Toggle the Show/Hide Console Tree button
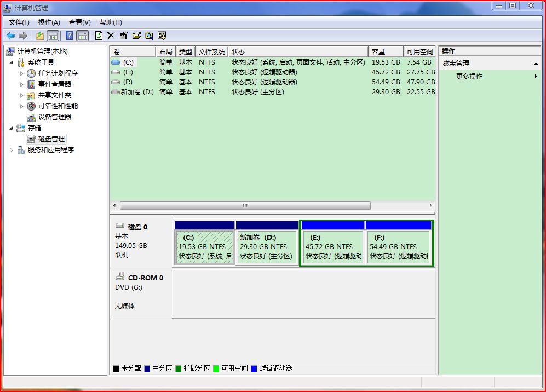Viewport: 546px width, 392px height. point(53,36)
